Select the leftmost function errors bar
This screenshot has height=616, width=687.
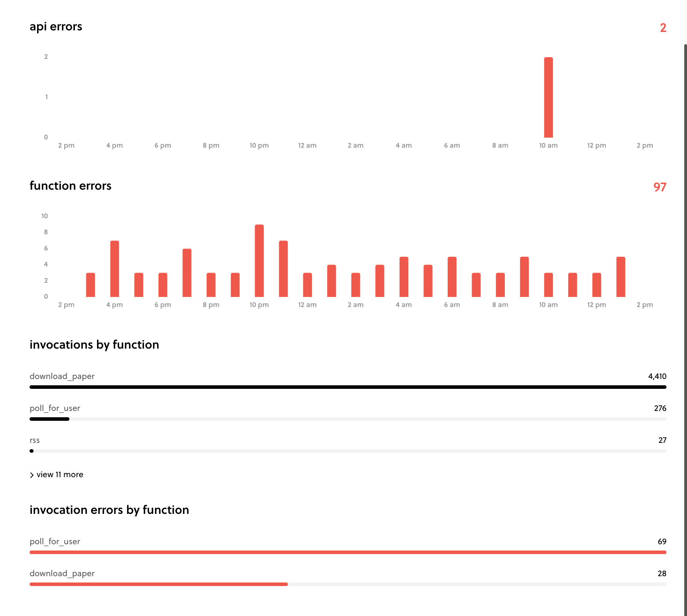tap(90, 284)
